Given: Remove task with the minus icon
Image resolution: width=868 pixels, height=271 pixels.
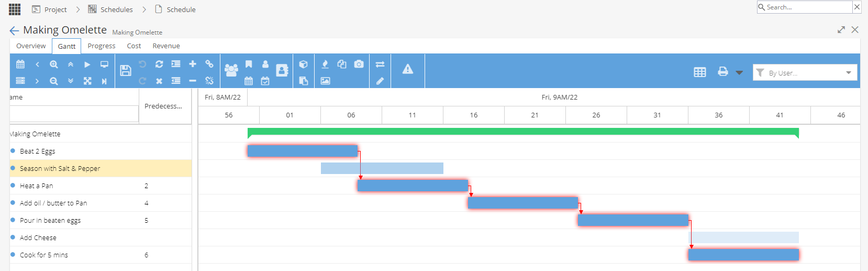Looking at the screenshot, I should coord(193,81).
